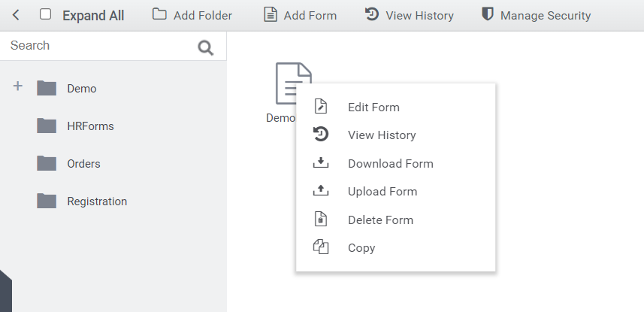The image size is (644, 312).
Task: Click the Copy icon in the context menu
Action: [321, 247]
